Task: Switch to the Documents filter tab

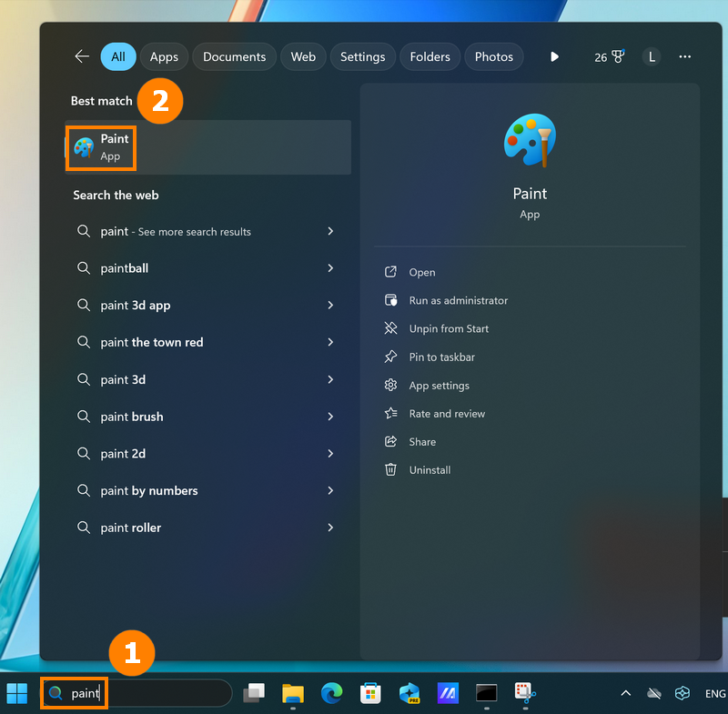Action: 235,56
